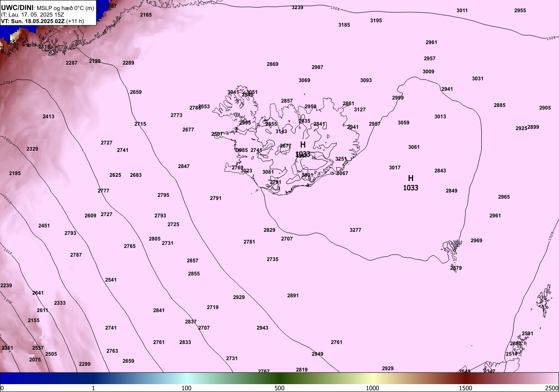Click the height value 2905
This screenshot has width=559, height=392.
click(x=545, y=108)
